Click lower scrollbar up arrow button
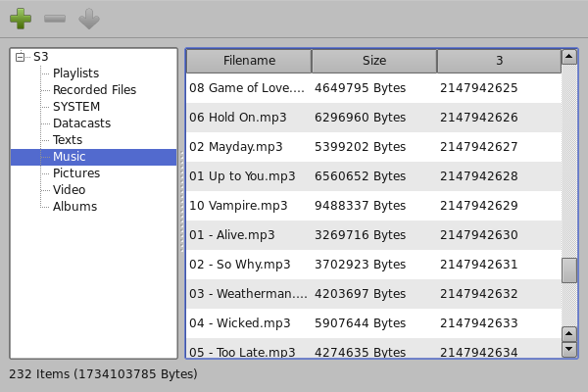The height and width of the screenshot is (392, 588). click(569, 334)
